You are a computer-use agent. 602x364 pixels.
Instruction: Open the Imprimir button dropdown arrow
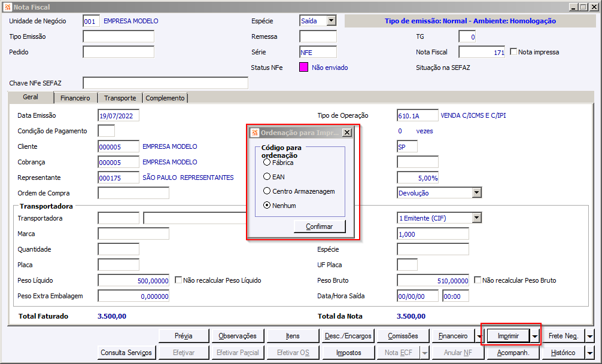[535, 336]
